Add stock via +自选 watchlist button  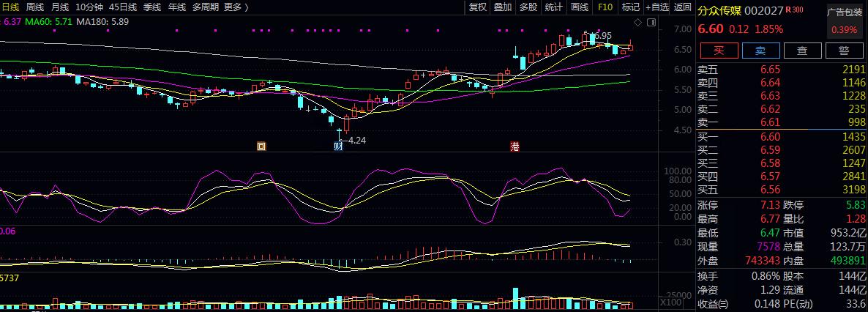pyautogui.click(x=656, y=7)
